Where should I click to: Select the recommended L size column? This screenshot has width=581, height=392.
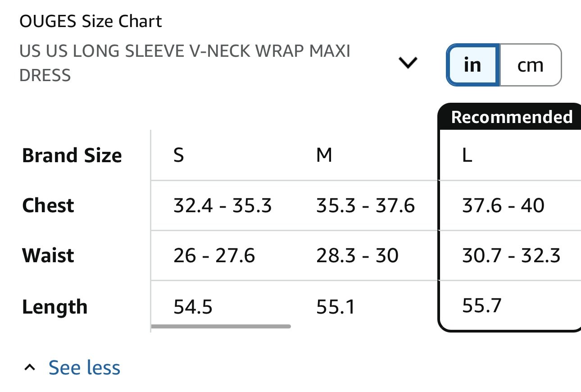point(467,156)
